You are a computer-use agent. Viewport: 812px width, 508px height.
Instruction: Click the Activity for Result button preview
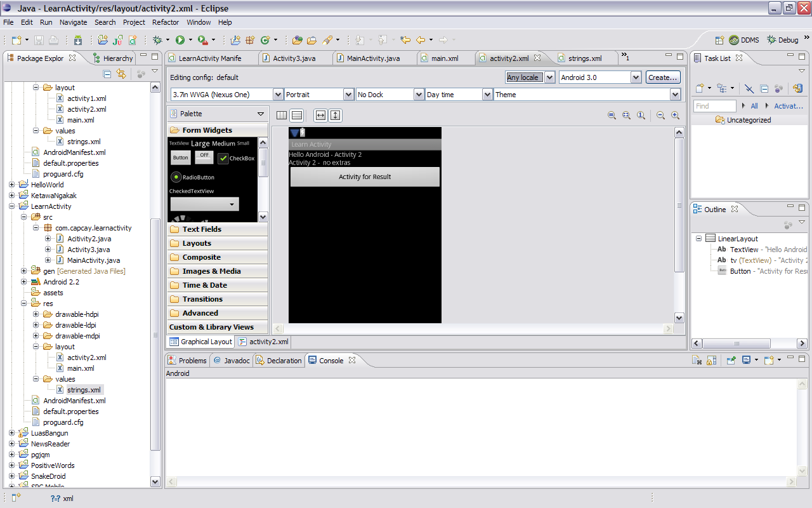[x=365, y=177]
